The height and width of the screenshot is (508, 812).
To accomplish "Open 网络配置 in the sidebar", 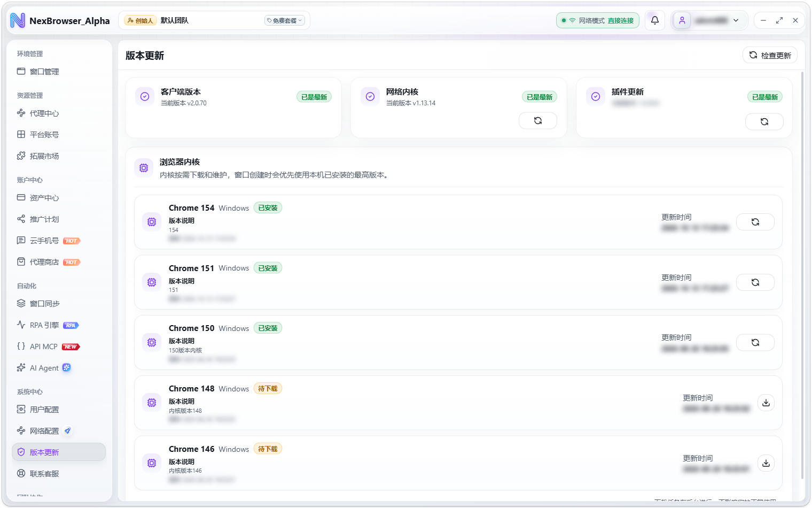I will pos(59,431).
